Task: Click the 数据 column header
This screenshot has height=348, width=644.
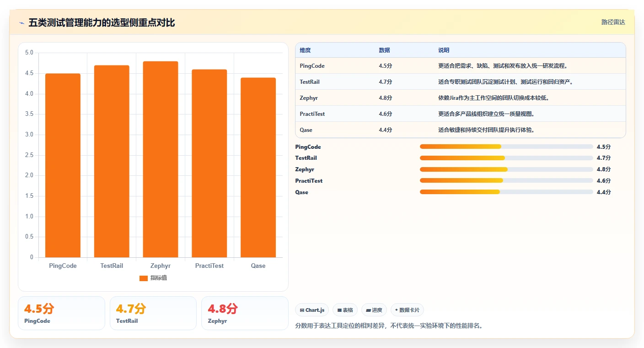Action: point(385,50)
